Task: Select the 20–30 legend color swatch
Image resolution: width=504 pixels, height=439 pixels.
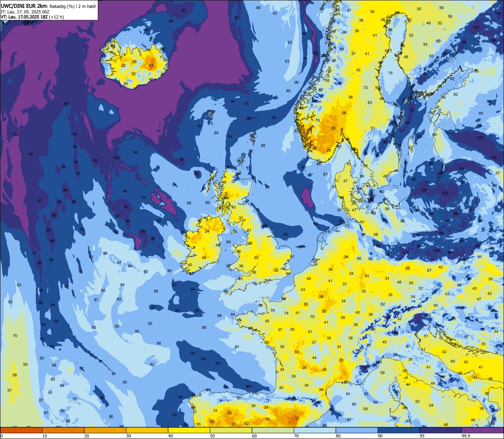Action: [x=105, y=430]
